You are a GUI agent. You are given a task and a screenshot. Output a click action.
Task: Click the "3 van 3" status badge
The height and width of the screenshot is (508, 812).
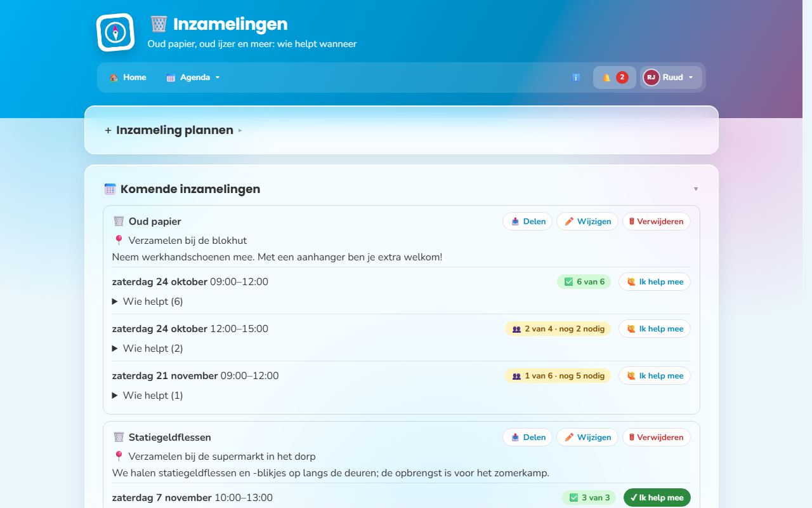pos(589,498)
